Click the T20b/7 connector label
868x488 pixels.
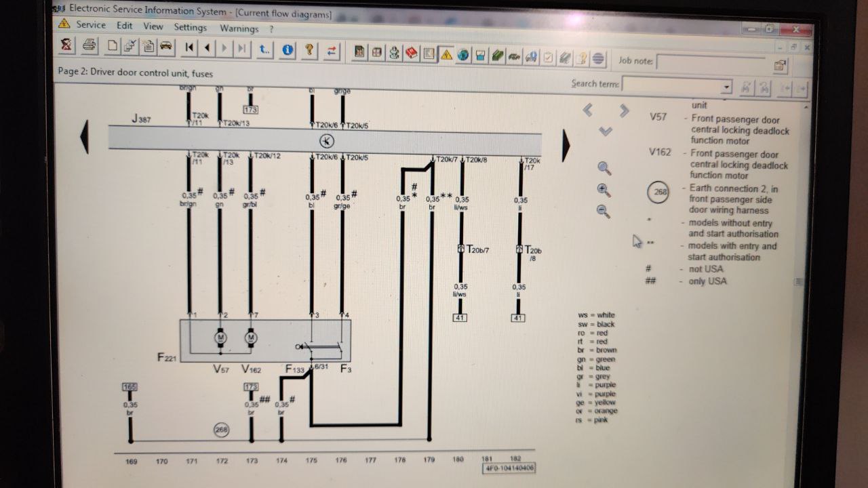(x=477, y=249)
